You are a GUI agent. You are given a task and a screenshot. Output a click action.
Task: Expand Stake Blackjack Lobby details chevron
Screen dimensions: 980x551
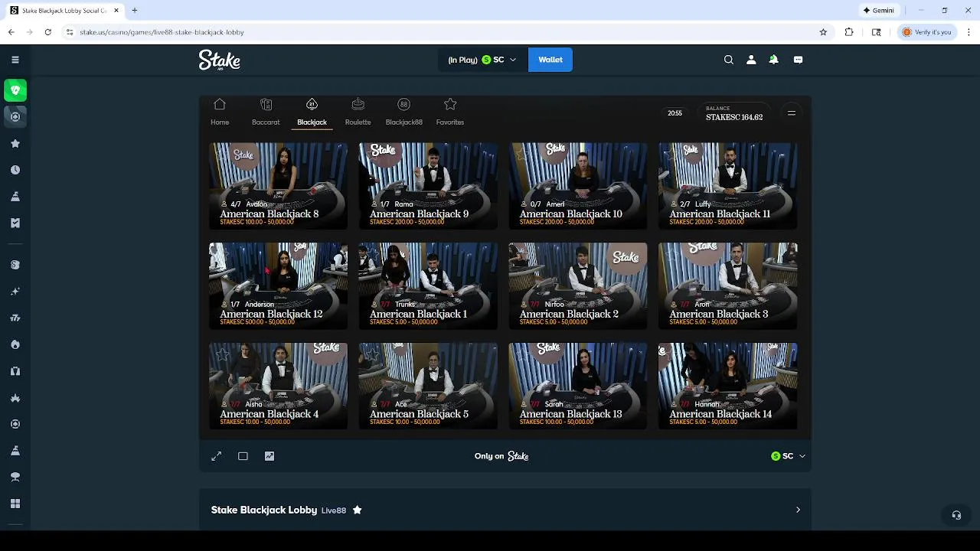click(798, 510)
